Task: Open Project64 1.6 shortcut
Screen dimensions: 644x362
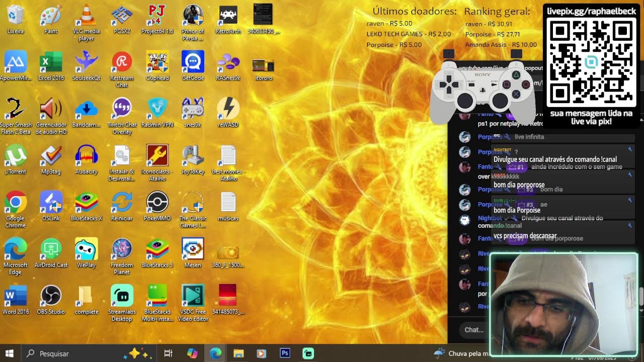Action: click(157, 20)
